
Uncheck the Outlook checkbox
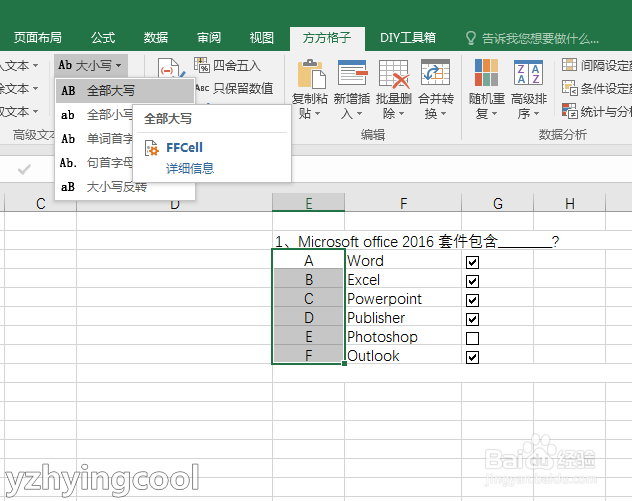click(x=472, y=357)
